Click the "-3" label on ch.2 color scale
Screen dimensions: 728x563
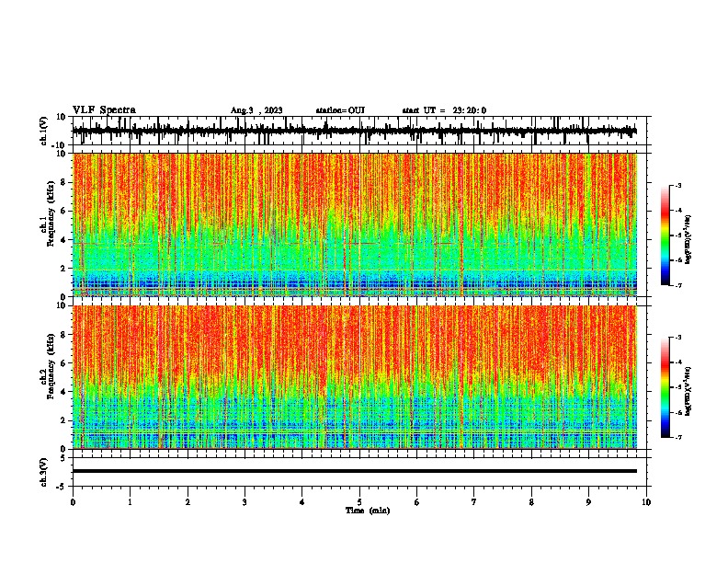pyautogui.click(x=678, y=338)
